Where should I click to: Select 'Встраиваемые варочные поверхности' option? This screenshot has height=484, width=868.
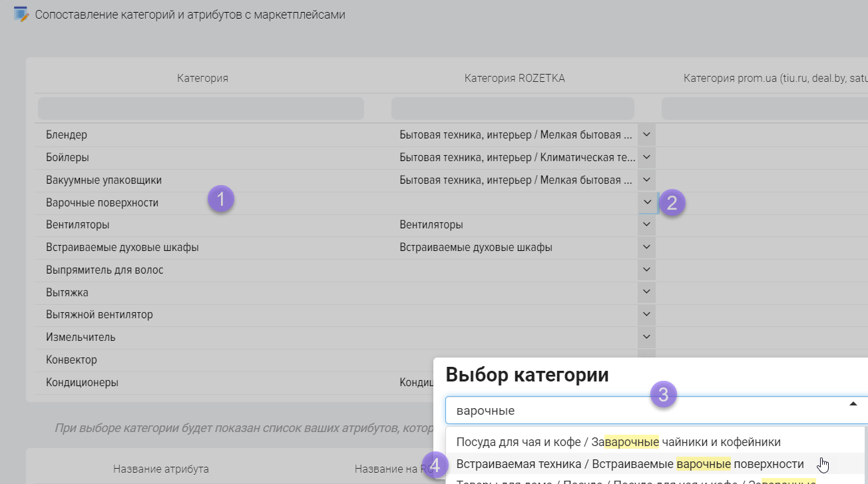point(630,464)
